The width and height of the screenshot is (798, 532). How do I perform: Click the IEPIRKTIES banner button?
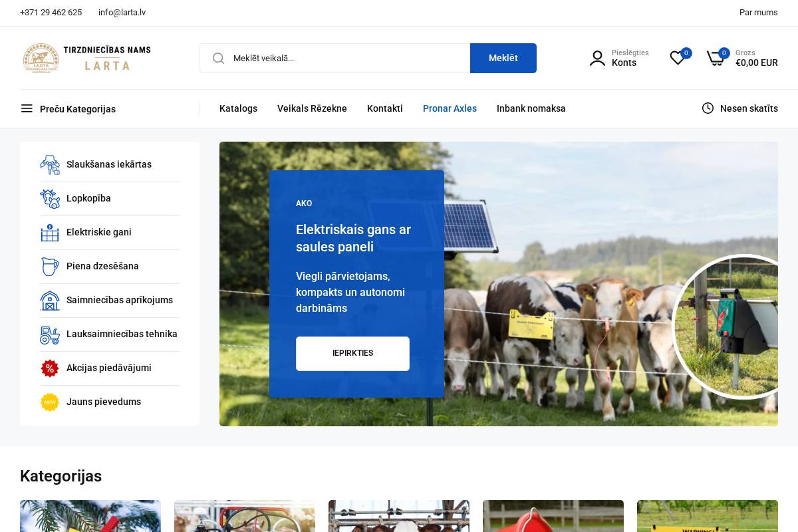point(352,353)
